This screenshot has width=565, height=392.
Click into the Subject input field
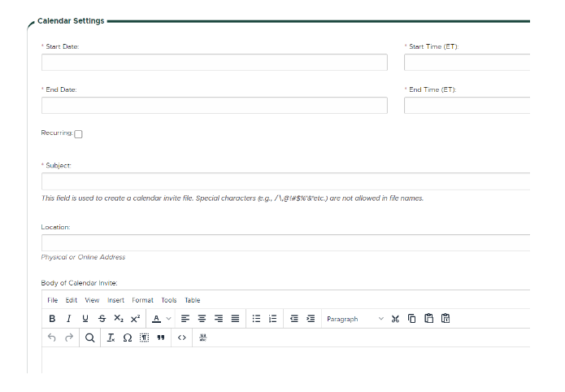click(285, 181)
